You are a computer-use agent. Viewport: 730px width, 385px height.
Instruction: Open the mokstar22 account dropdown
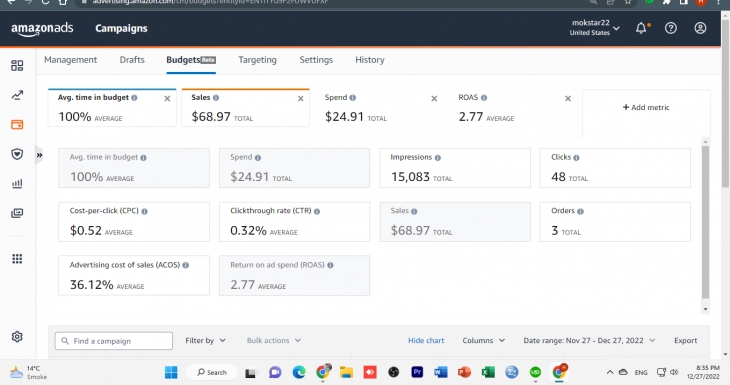(595, 27)
